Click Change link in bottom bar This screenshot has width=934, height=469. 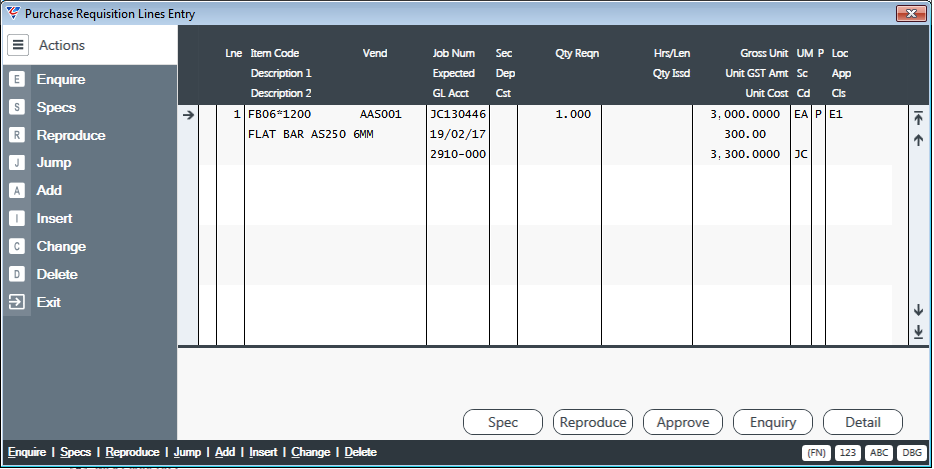tap(310, 452)
